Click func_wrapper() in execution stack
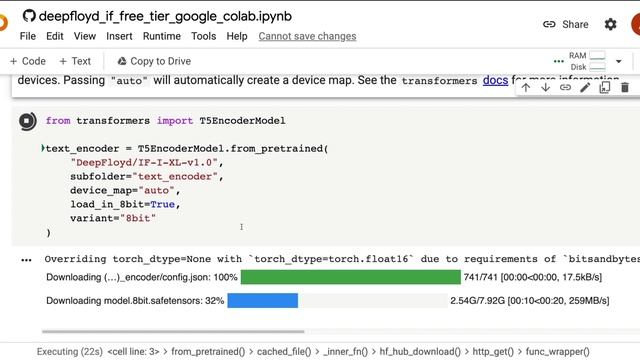640x360 pixels. 558,351
